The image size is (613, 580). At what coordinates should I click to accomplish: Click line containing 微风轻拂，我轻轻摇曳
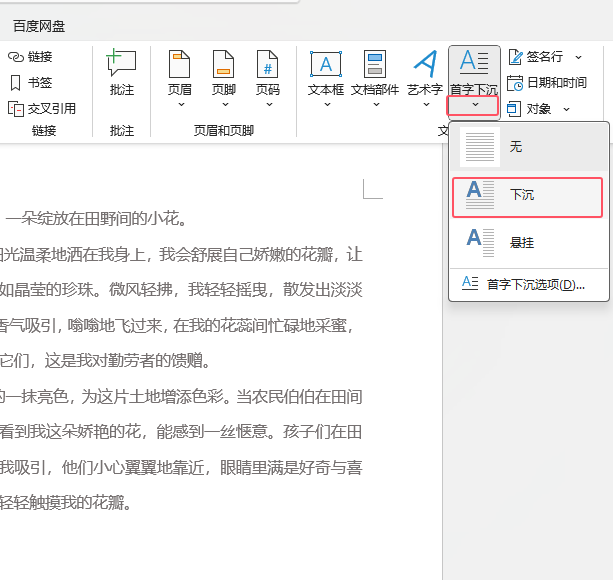point(181,289)
